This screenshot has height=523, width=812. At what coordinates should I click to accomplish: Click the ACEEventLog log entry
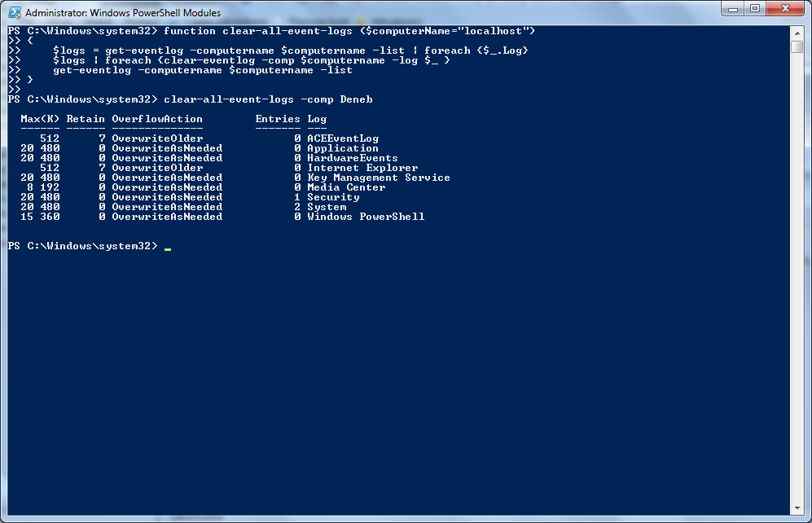(x=343, y=138)
